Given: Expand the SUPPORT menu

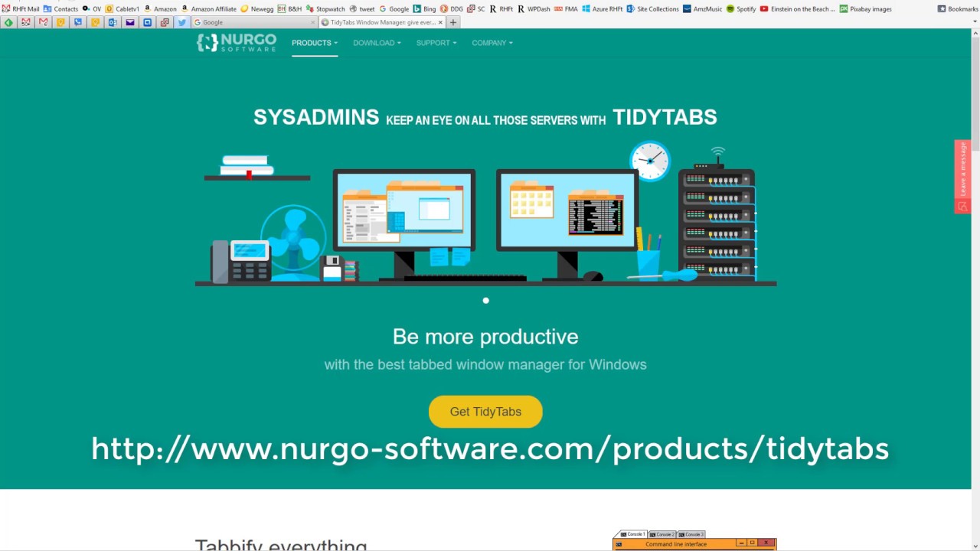Looking at the screenshot, I should 436,43.
